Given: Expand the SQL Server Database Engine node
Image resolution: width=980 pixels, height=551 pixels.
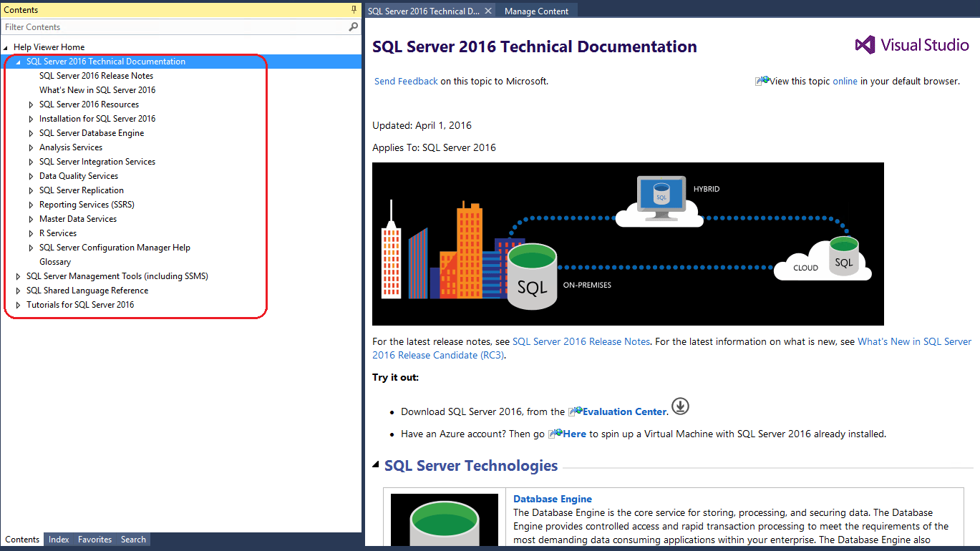Looking at the screenshot, I should [x=31, y=133].
